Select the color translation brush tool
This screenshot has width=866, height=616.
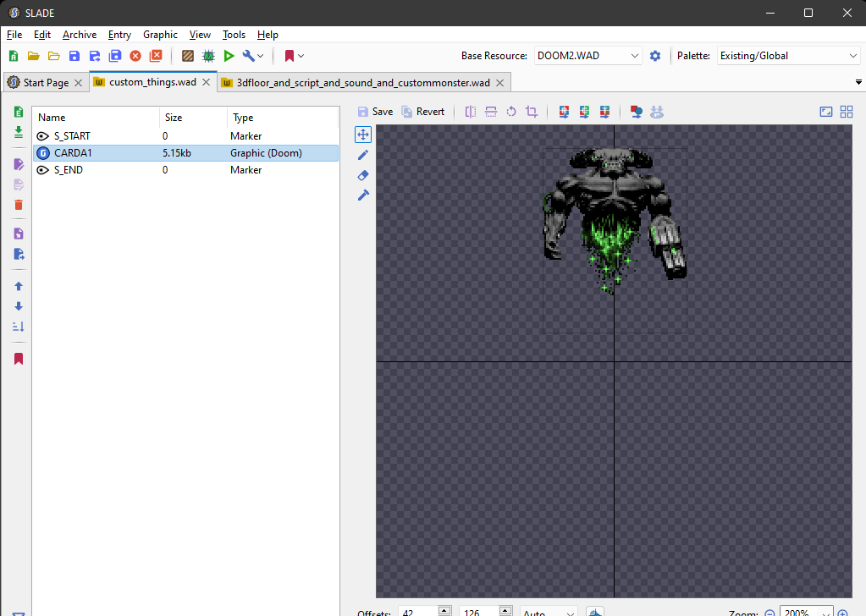[363, 195]
